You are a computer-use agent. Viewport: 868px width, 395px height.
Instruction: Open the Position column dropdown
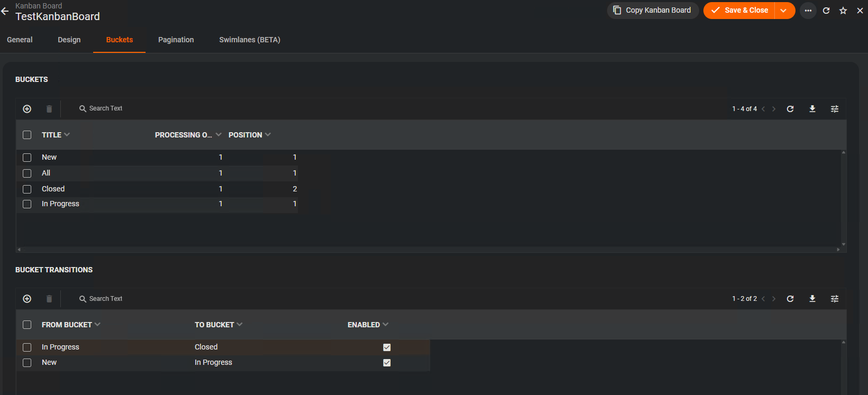coord(268,135)
